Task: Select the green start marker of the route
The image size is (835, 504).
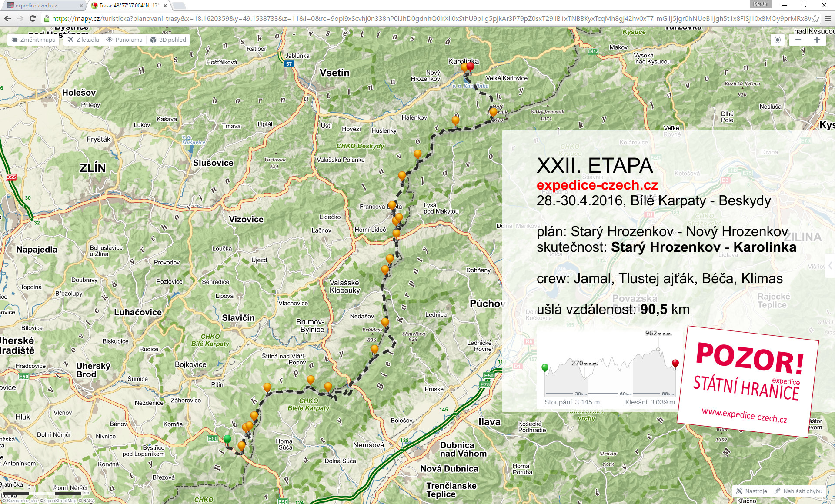Action: [x=227, y=440]
